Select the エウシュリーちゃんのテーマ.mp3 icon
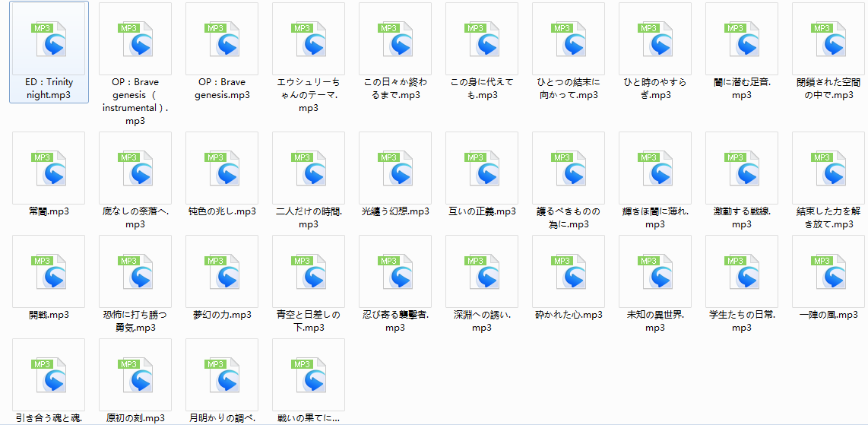Viewport: 868px width, 425px height. click(309, 39)
